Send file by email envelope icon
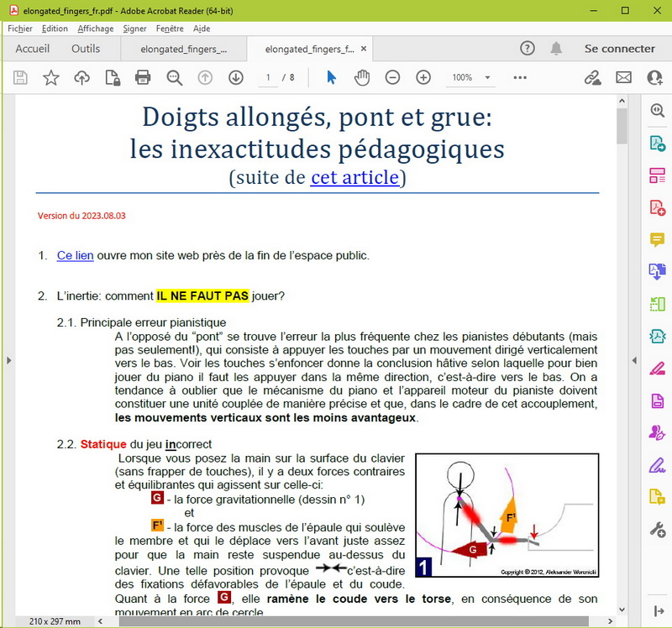The height and width of the screenshot is (628, 672). click(x=623, y=77)
